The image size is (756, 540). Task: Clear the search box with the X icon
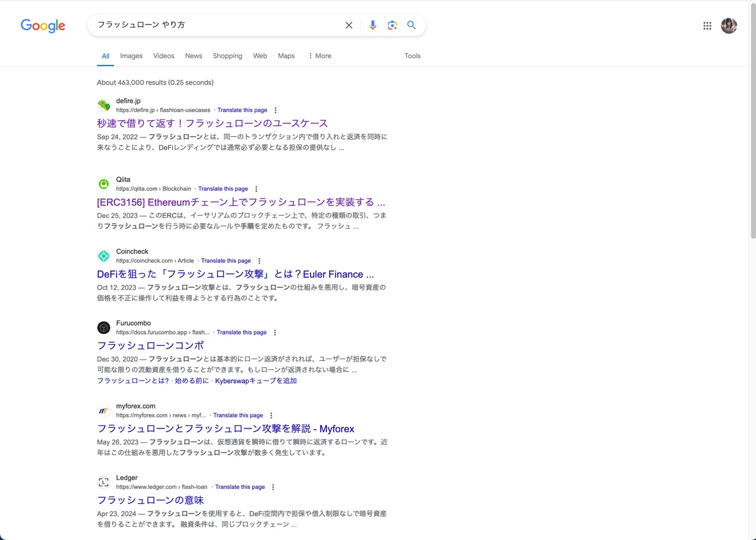point(348,25)
